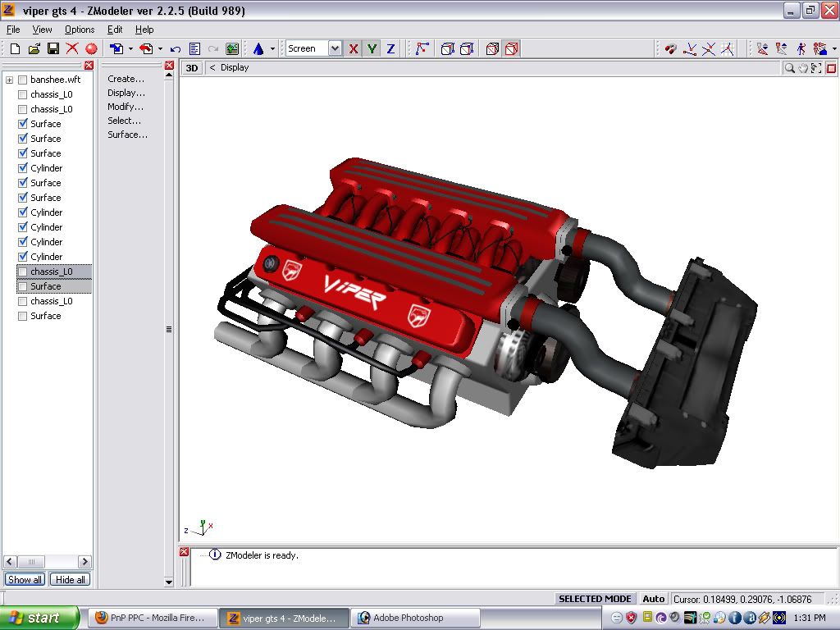Open the Modify... command group
This screenshot has width=840, height=630.
pyautogui.click(x=126, y=107)
